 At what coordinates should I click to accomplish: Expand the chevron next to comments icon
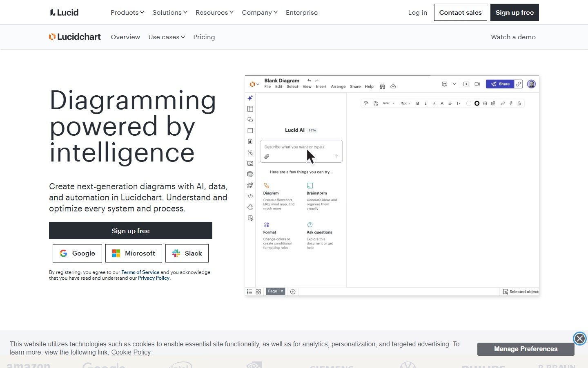pos(454,84)
